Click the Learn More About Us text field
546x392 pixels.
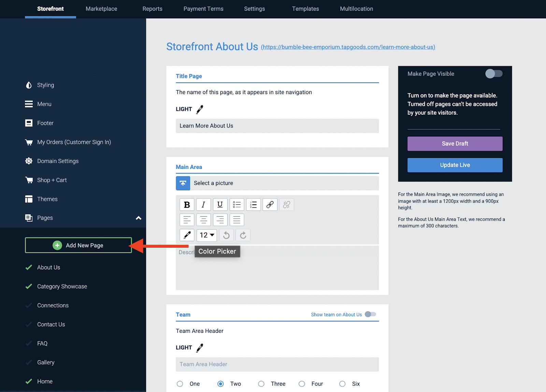pyautogui.click(x=277, y=126)
